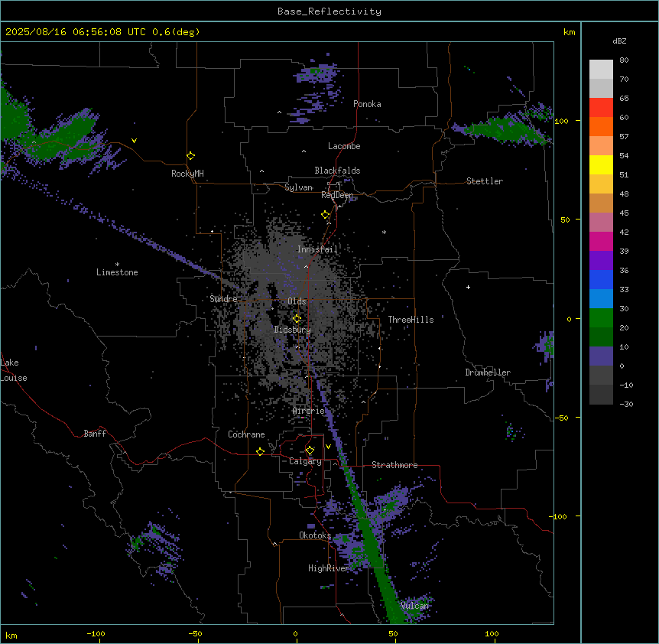659x644 pixels.
Task: Select the Drumheller label
Action: click(488, 372)
